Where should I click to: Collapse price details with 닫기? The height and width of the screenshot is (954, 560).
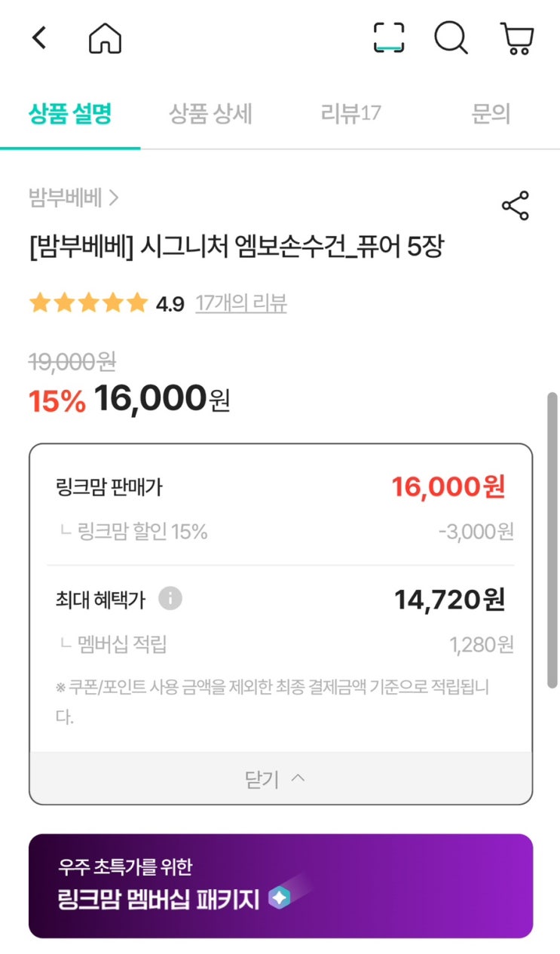point(280,778)
